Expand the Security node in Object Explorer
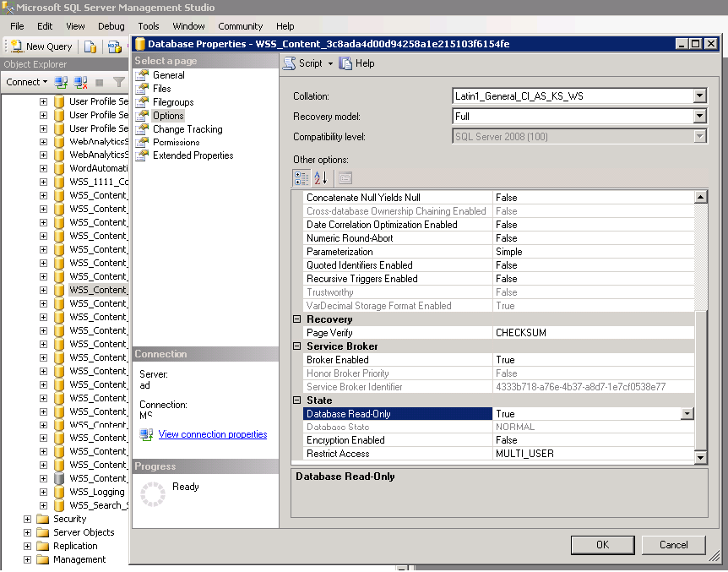The width and height of the screenshot is (728, 572). [x=26, y=519]
